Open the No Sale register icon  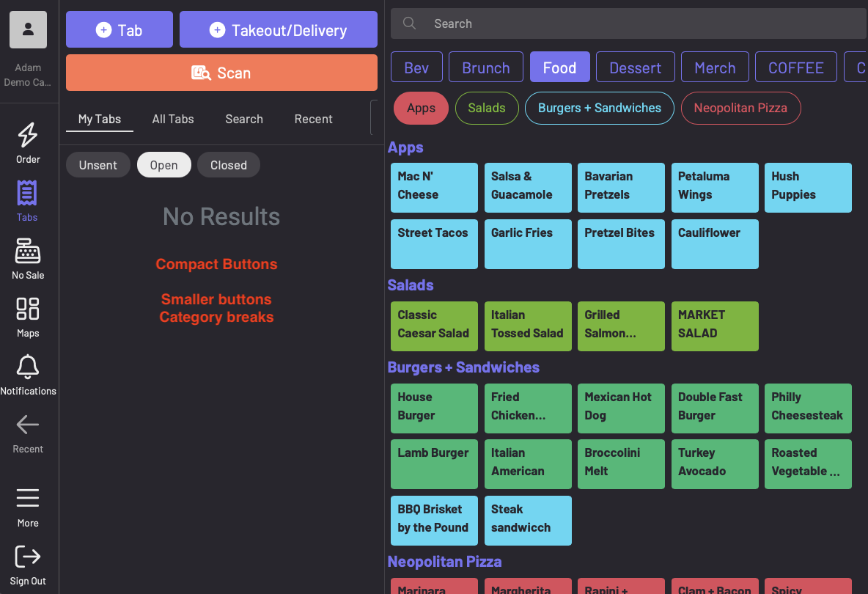[28, 252]
